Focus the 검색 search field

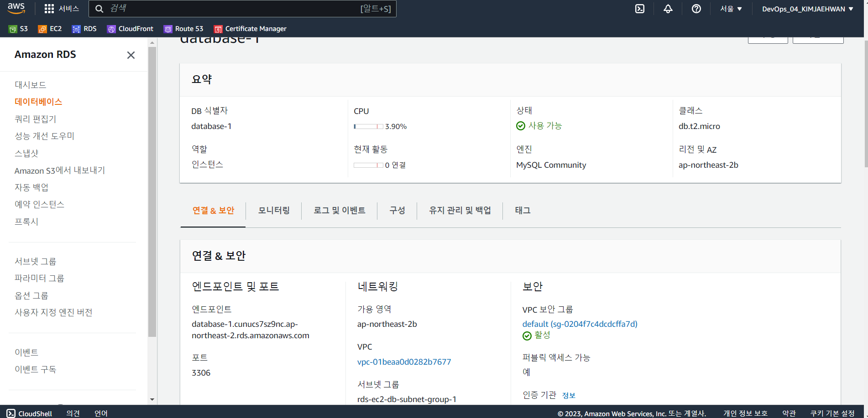(x=242, y=9)
